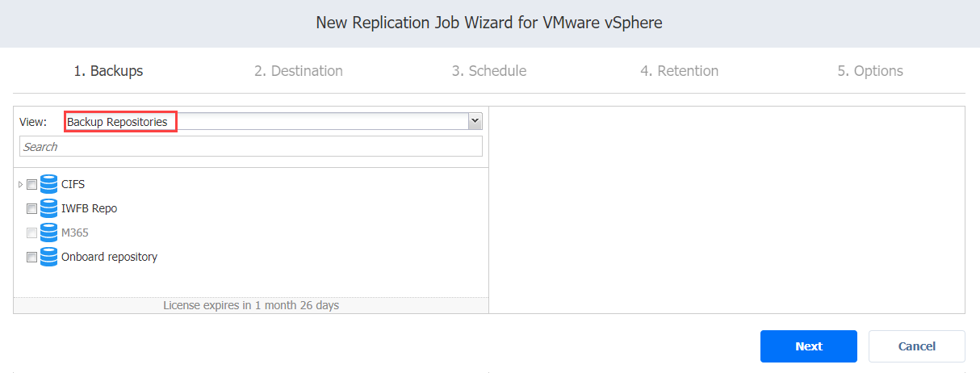980x373 pixels.
Task: Select the 5. Options step
Action: [870, 71]
